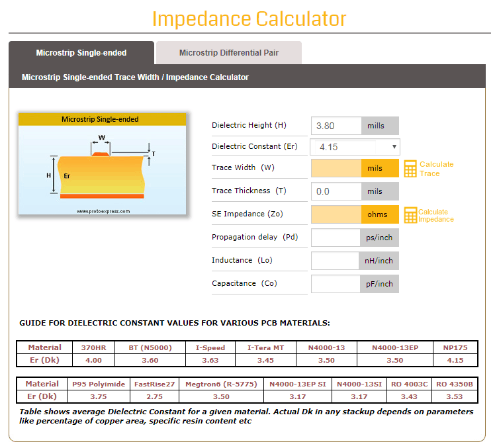Select the Microstrip Single-ended tab

pyautogui.click(x=81, y=53)
